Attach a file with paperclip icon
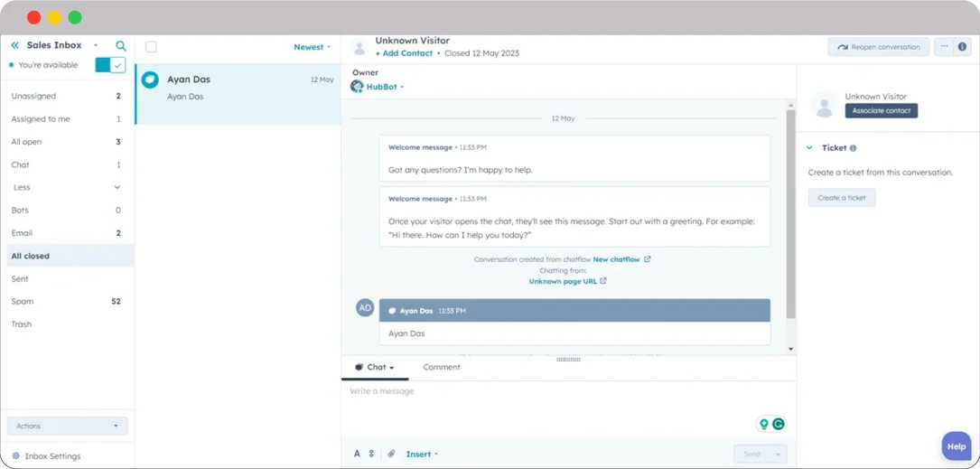This screenshot has height=469, width=980. (x=391, y=454)
